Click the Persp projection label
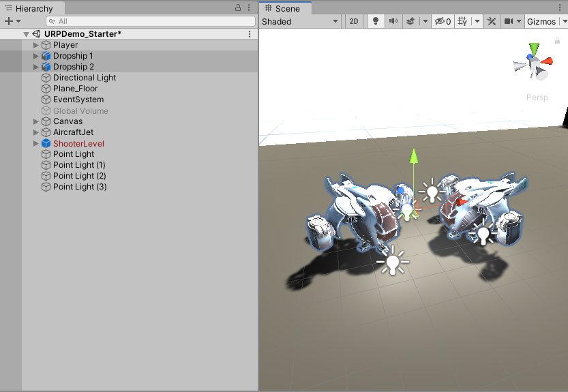Image resolution: width=568 pixels, height=392 pixels. 537,97
